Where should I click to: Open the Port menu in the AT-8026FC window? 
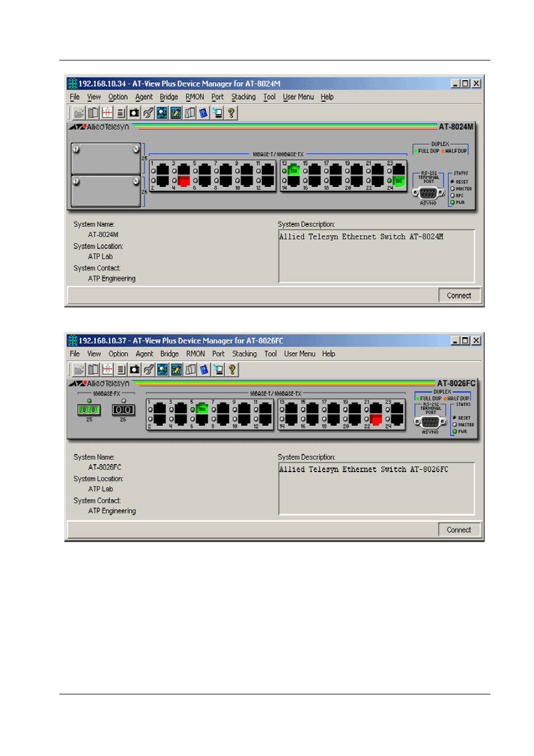[218, 354]
